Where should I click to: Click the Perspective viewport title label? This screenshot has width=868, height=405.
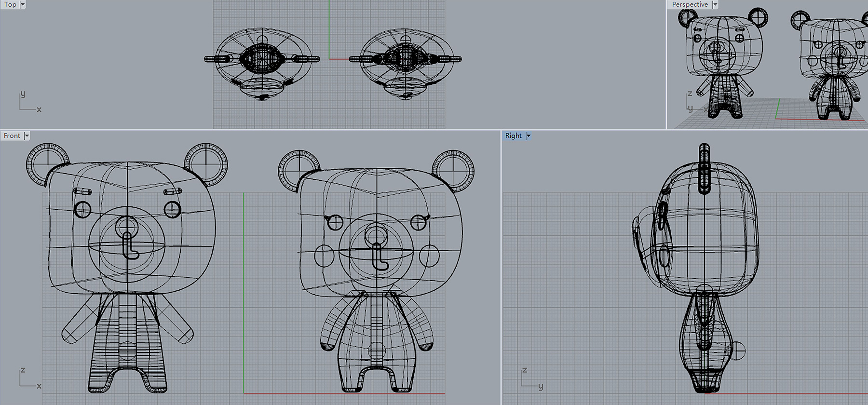[x=690, y=4]
